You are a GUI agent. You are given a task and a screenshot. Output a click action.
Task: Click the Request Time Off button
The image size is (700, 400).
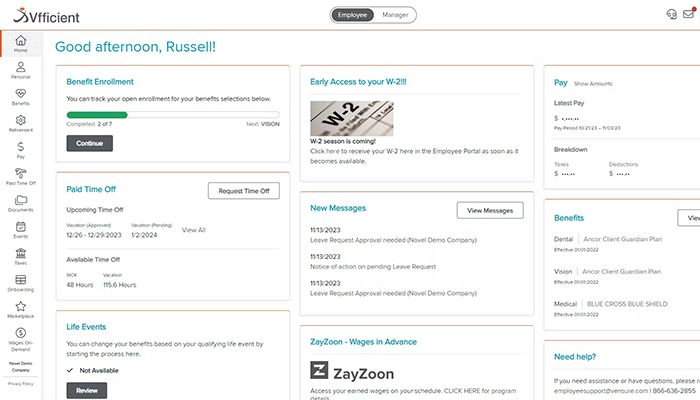point(243,191)
